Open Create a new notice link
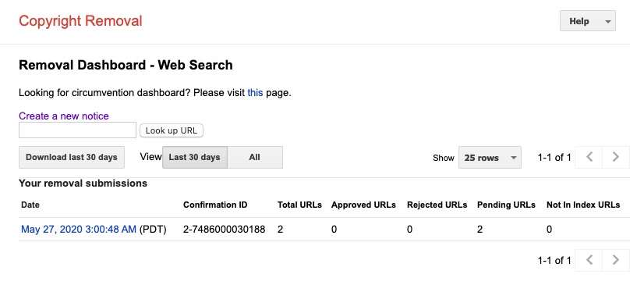Screen dimensions: 644x303 pos(64,116)
